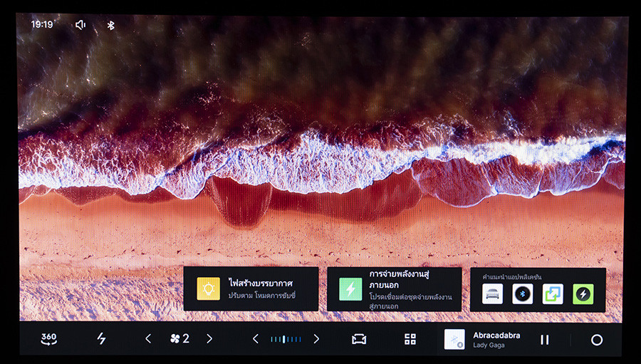Open the ambient light card with yellow bulb
Screen dimensions: 641x364
(250, 288)
